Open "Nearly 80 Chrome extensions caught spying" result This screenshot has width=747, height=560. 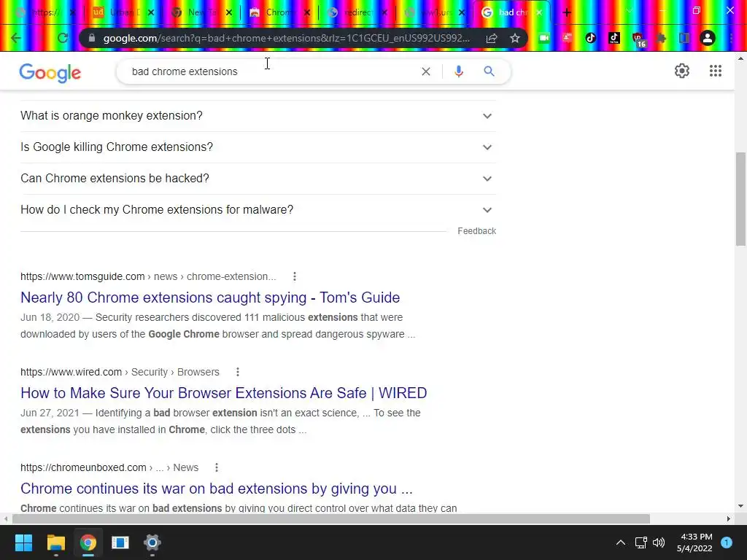[210, 297]
